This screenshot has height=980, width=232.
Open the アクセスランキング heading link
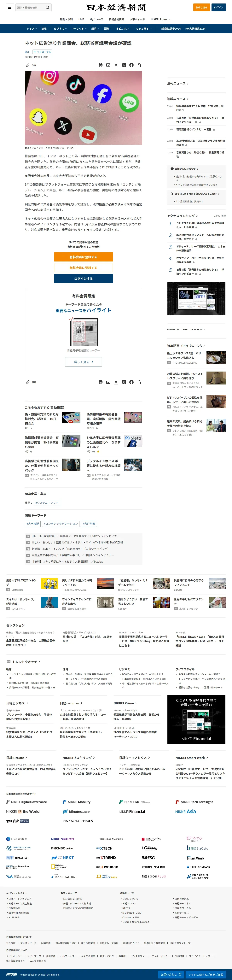click(x=182, y=216)
